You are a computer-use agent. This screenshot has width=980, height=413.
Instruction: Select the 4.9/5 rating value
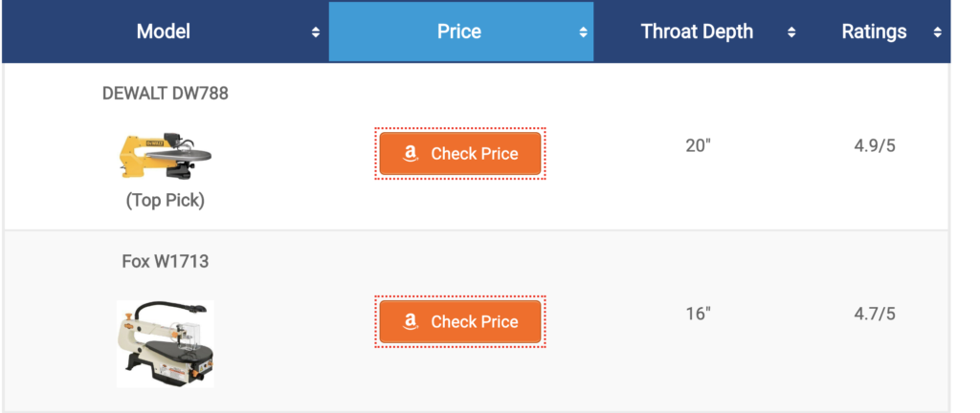875,146
